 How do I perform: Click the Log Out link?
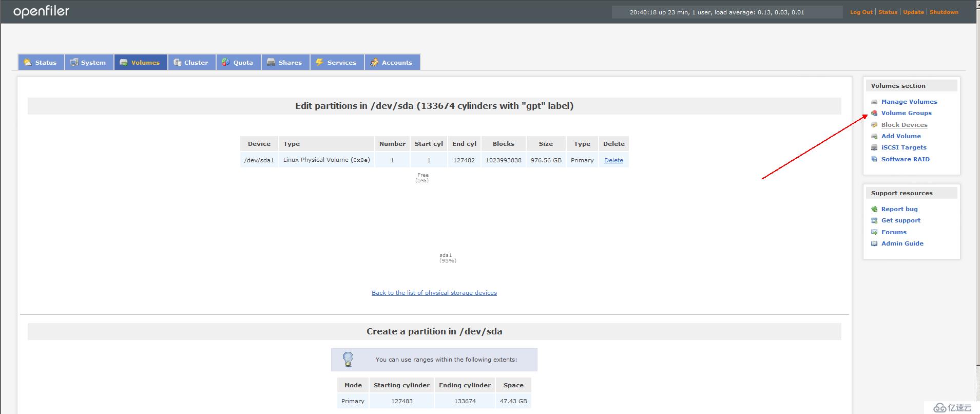click(x=861, y=12)
